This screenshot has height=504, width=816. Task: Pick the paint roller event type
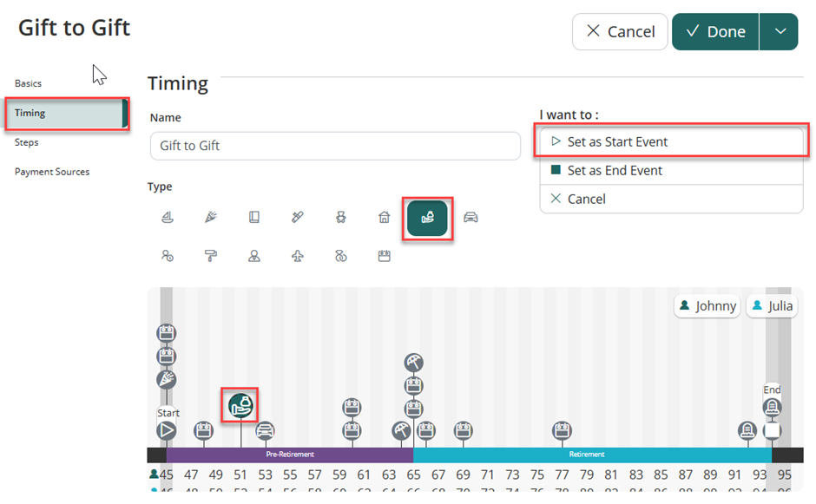(211, 256)
